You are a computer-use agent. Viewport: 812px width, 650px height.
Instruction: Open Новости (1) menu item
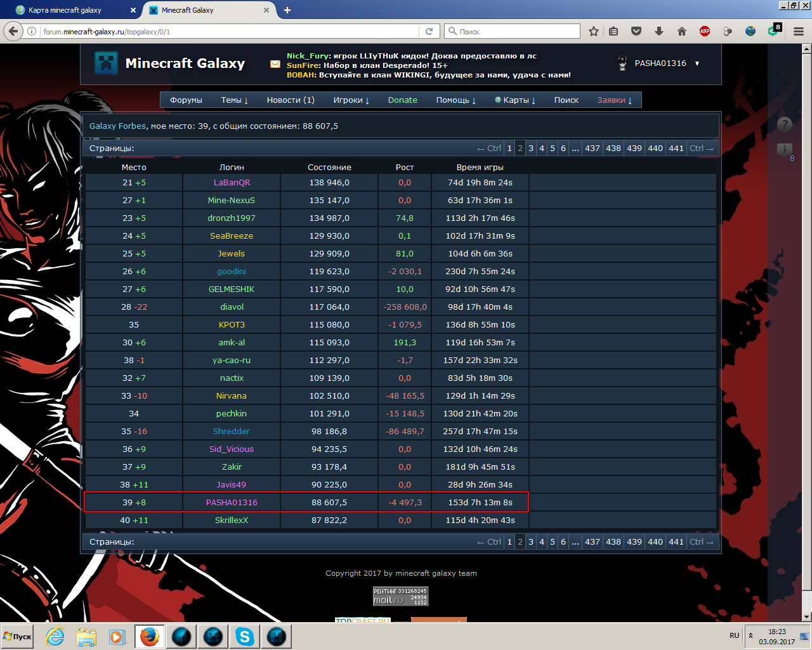[291, 100]
